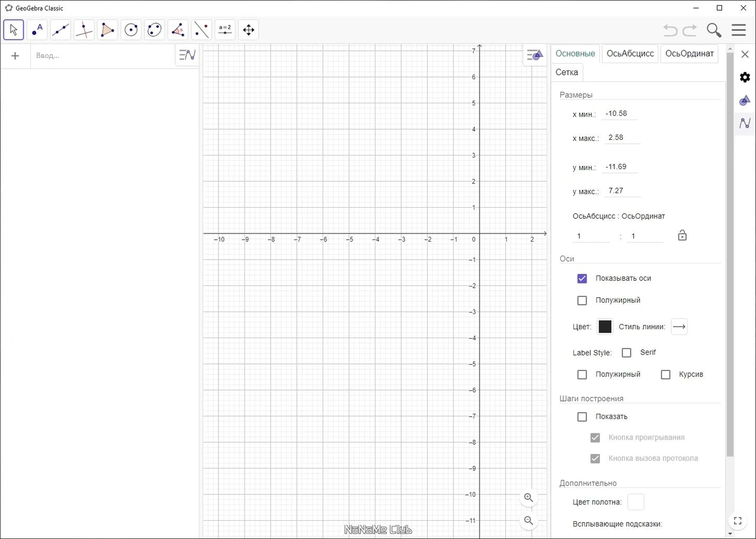
Task: Select the Slider a=2 tool
Action: tap(225, 30)
